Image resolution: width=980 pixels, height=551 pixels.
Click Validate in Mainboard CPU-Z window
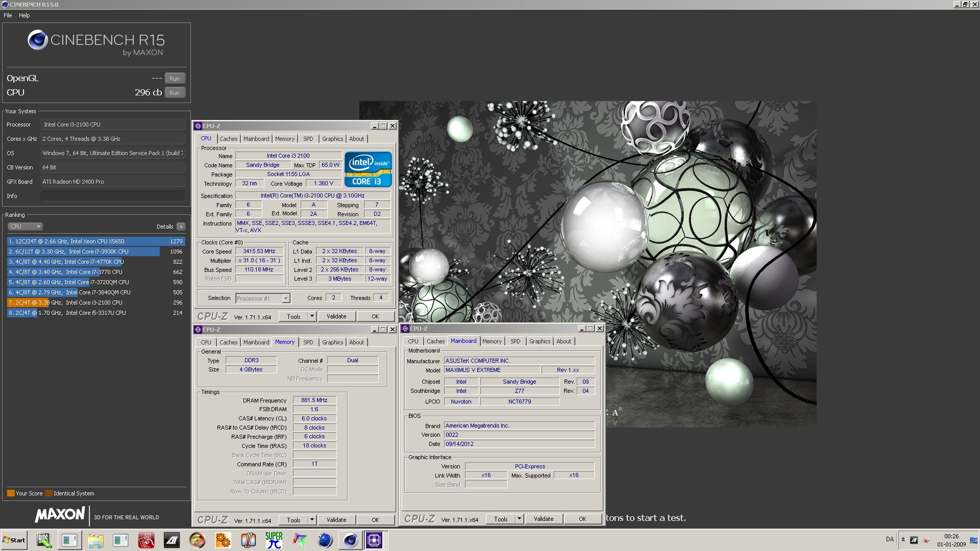coord(544,519)
